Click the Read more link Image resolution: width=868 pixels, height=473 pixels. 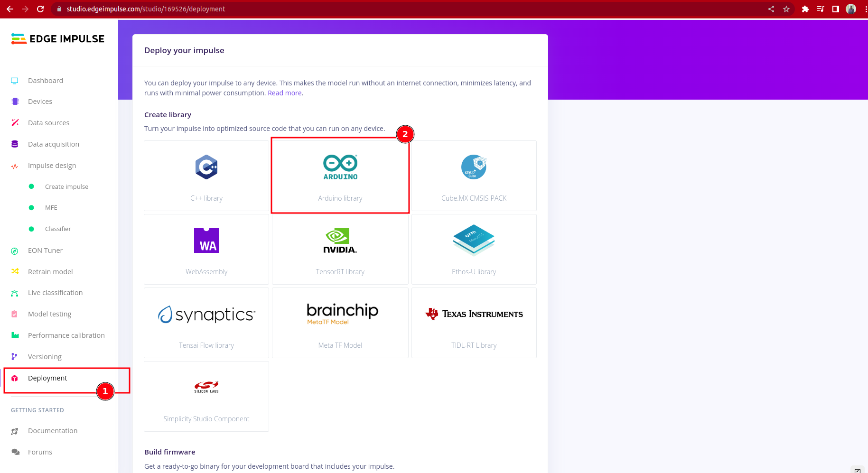tap(285, 93)
